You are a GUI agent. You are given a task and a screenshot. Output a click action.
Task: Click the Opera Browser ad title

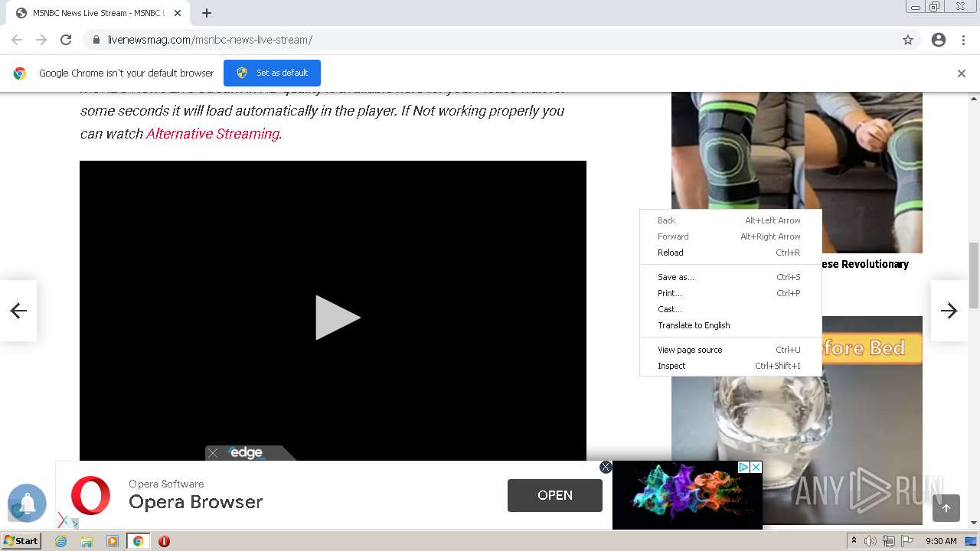(x=196, y=502)
